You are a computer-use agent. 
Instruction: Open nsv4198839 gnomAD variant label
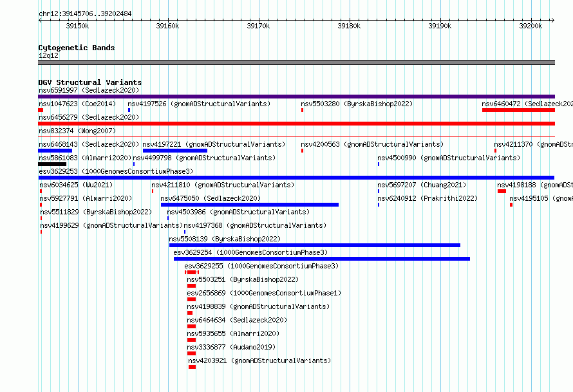[258, 306]
